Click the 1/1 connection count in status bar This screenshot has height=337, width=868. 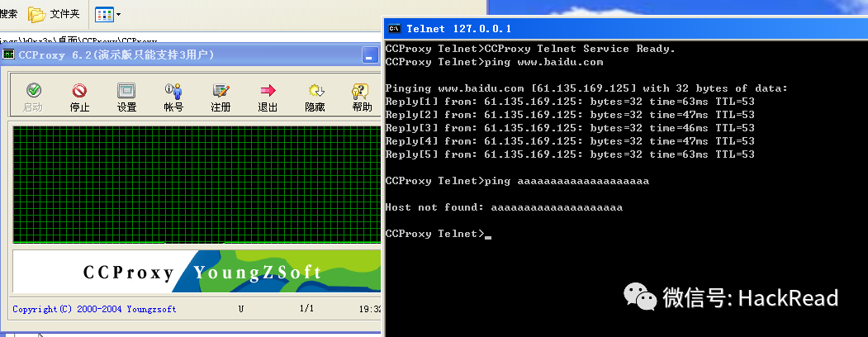[308, 308]
